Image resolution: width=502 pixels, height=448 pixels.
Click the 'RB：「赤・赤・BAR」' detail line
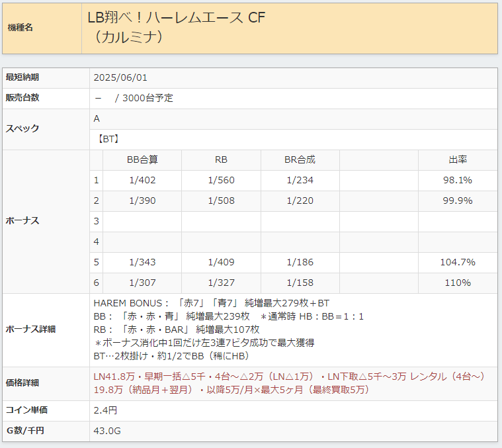pyautogui.click(x=177, y=330)
